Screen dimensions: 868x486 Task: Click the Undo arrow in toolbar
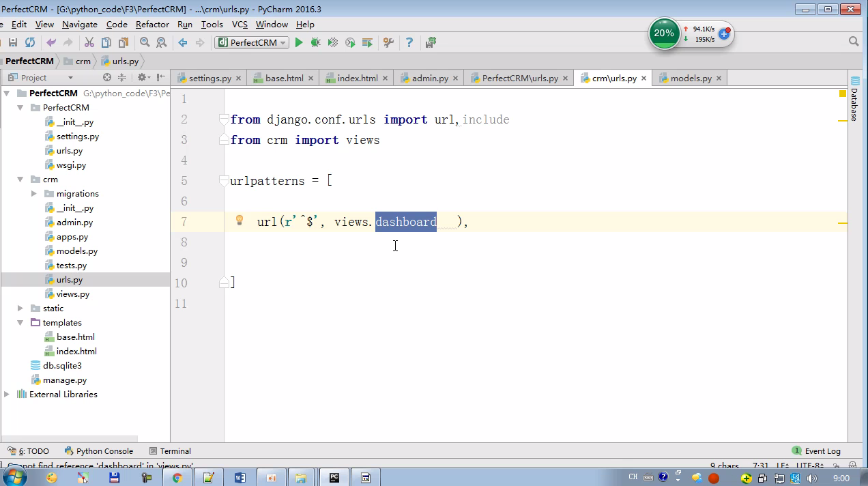tap(51, 42)
